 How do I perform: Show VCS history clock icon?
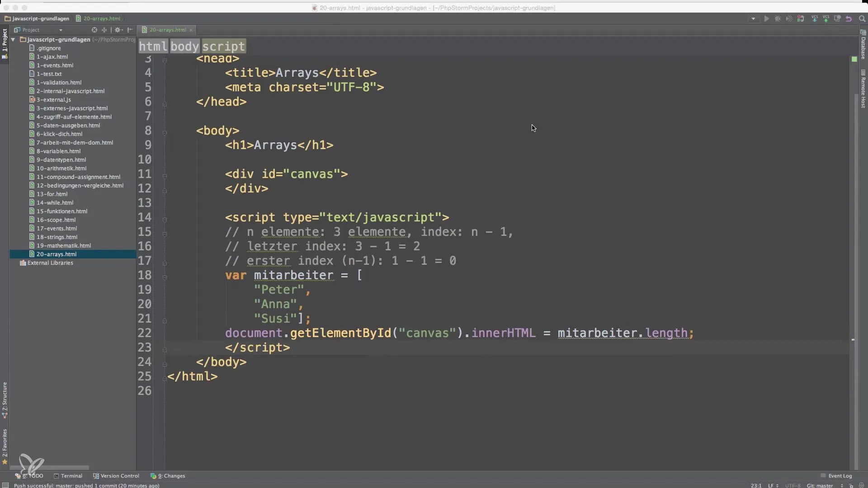[x=837, y=19]
